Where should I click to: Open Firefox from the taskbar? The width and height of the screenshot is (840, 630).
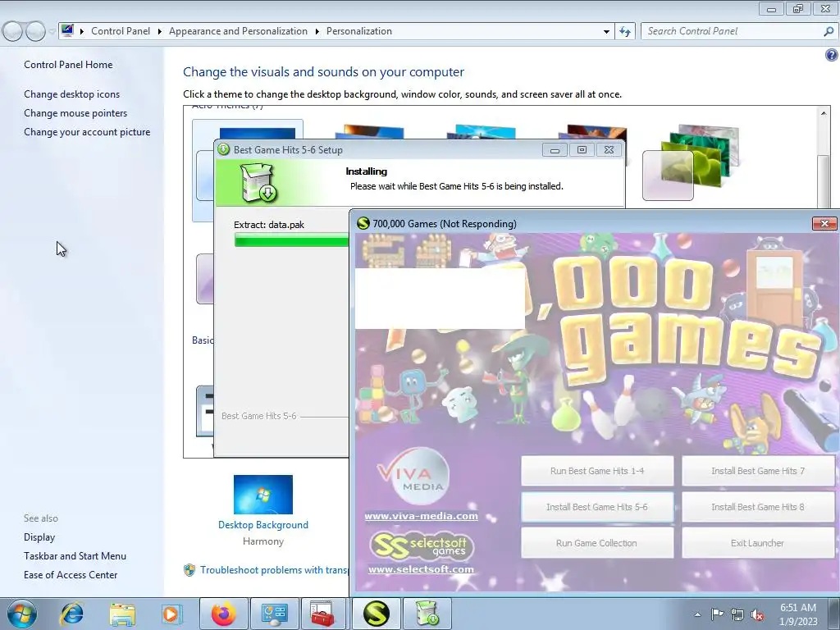click(x=223, y=614)
